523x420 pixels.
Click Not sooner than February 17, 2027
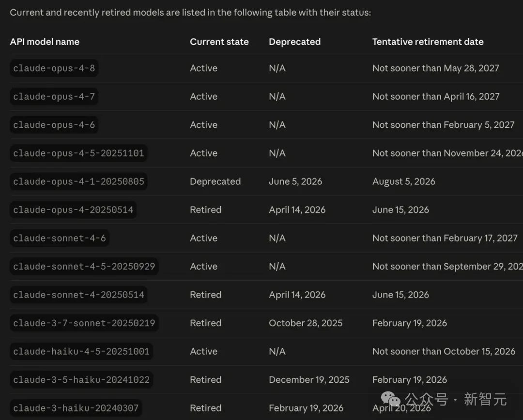click(445, 238)
